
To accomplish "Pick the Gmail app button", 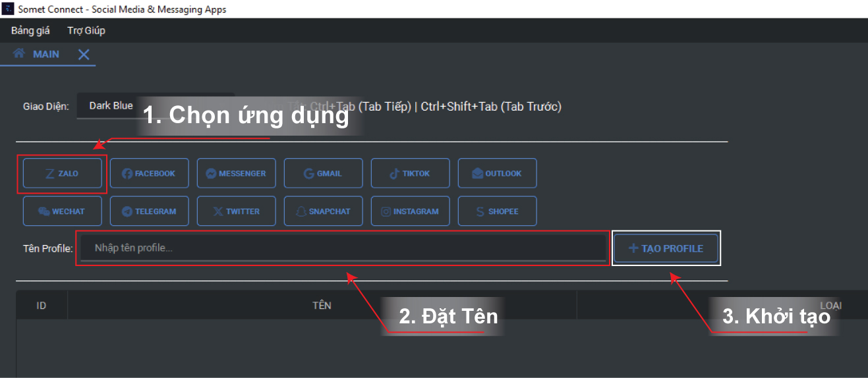I will click(x=324, y=173).
